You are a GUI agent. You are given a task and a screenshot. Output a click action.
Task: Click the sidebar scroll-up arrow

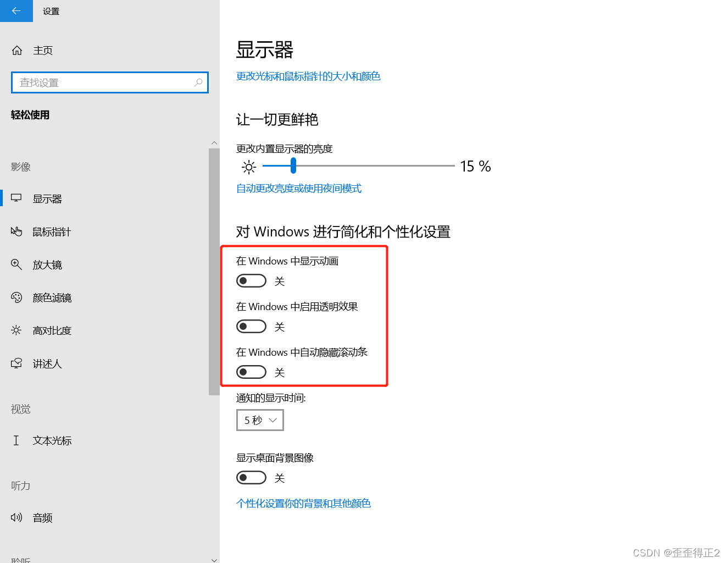[x=214, y=143]
